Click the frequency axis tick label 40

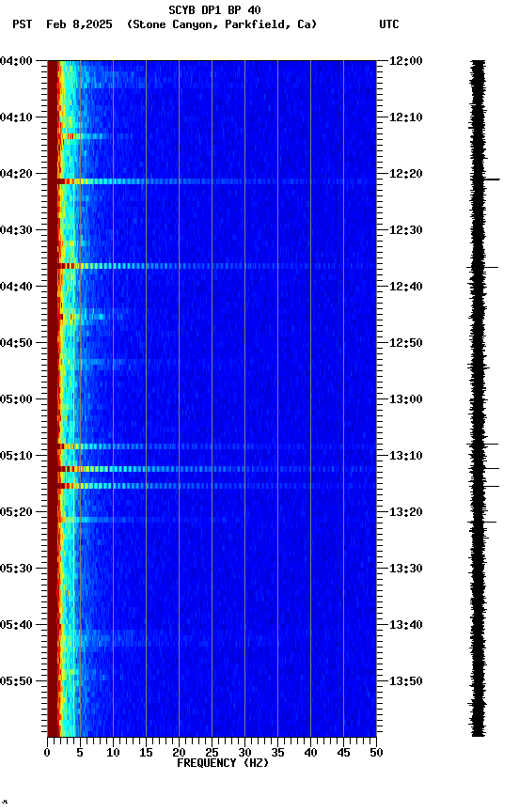tap(311, 753)
